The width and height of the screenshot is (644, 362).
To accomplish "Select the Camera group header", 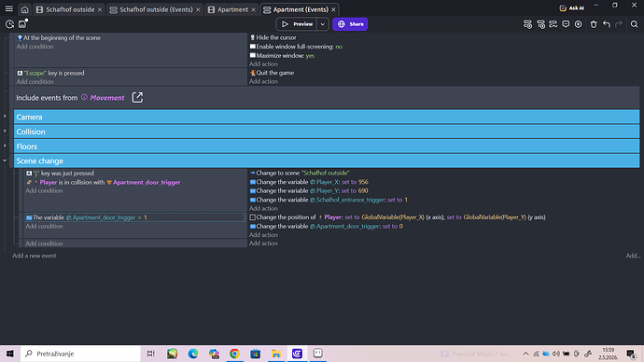I will point(327,117).
